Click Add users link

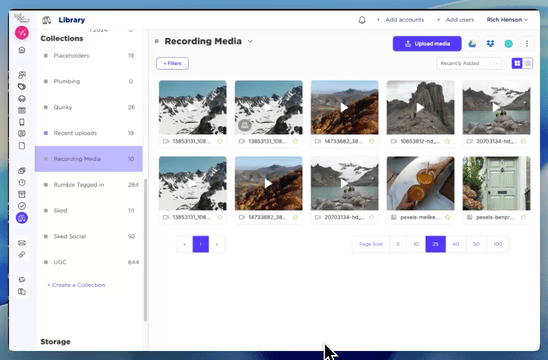[x=456, y=20]
